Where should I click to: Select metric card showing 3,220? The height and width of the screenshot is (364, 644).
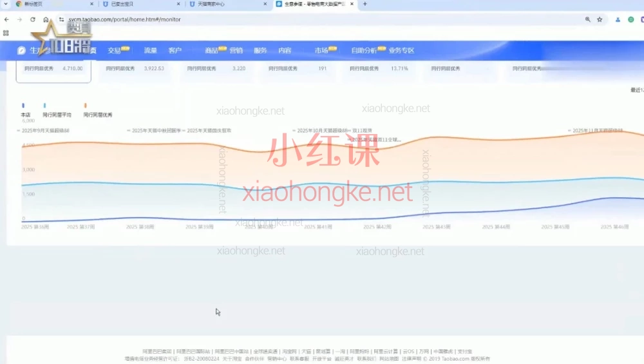[x=216, y=71]
